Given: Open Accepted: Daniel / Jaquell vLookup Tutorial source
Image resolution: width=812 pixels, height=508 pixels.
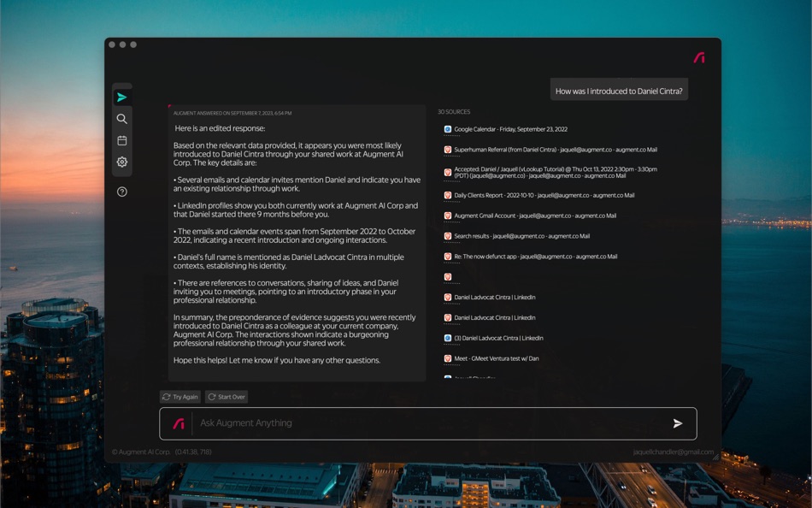Looking at the screenshot, I should [x=556, y=172].
